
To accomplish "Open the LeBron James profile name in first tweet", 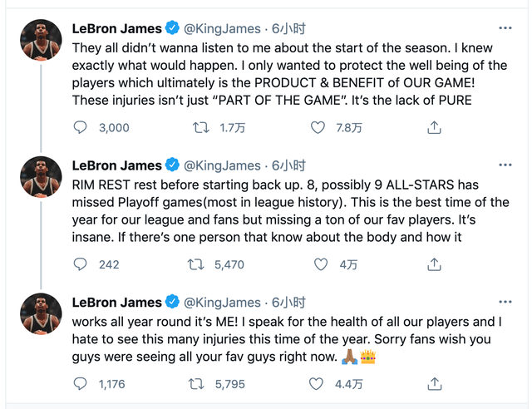I will (x=118, y=28).
